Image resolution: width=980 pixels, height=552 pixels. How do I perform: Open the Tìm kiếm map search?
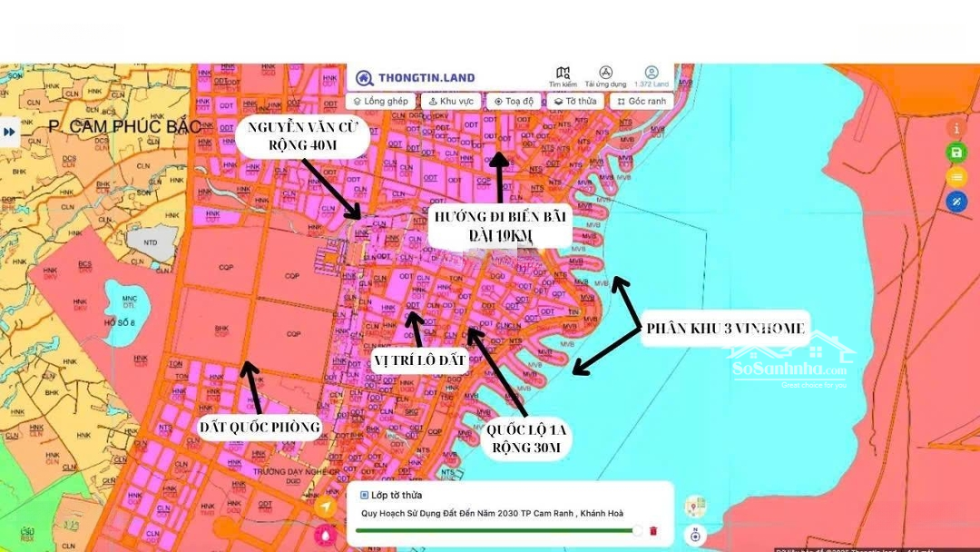pyautogui.click(x=563, y=76)
